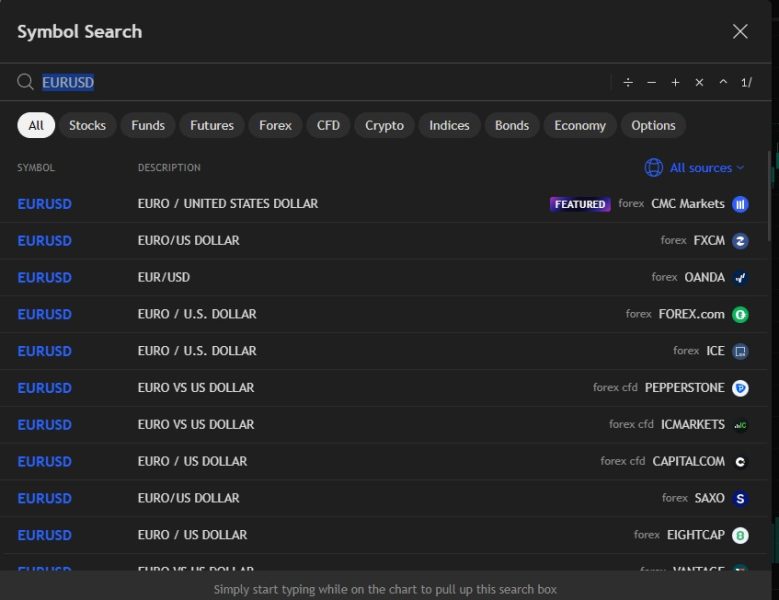Image resolution: width=779 pixels, height=600 pixels.
Task: Select the Economy filter tab
Action: (580, 125)
